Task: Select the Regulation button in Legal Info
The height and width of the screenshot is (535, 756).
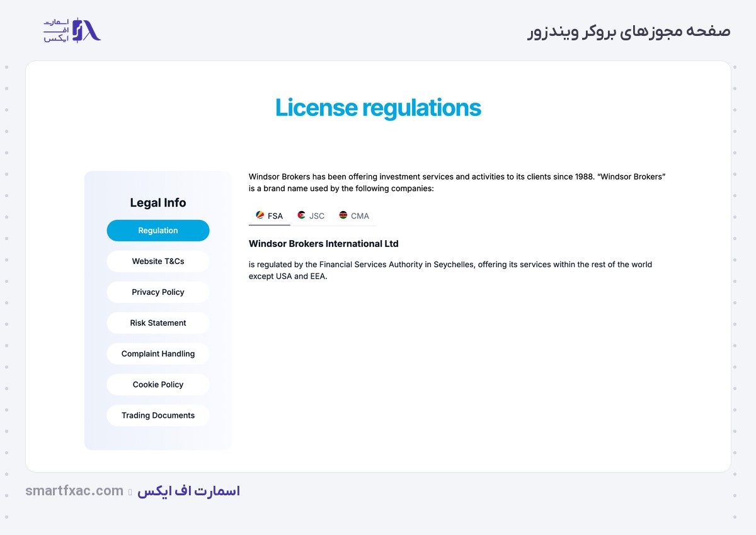Action: point(158,231)
